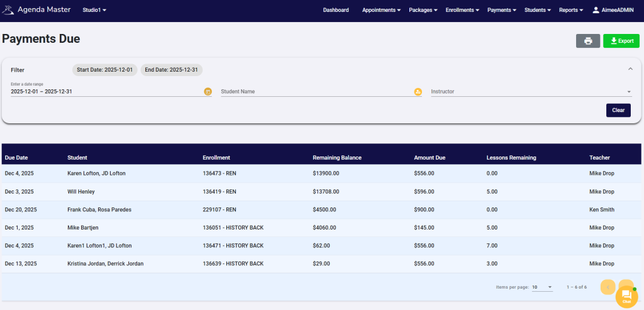
Task: Open the Payments menu
Action: (x=502, y=10)
